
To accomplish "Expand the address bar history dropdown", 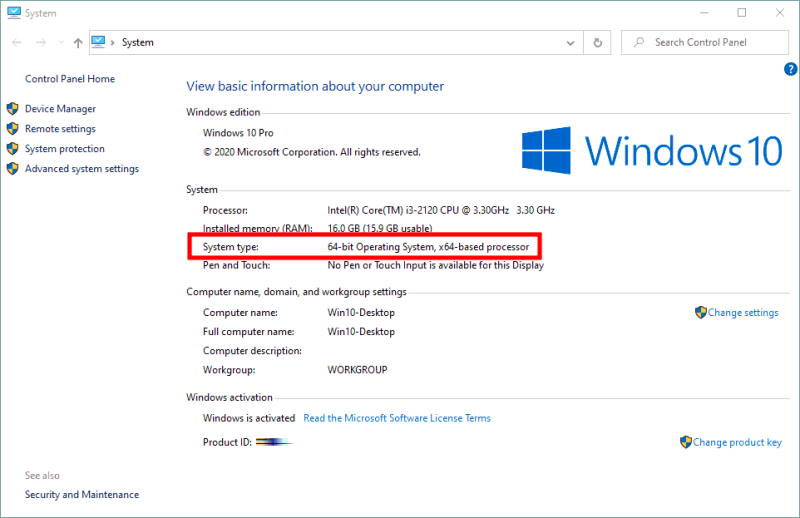I will [570, 43].
